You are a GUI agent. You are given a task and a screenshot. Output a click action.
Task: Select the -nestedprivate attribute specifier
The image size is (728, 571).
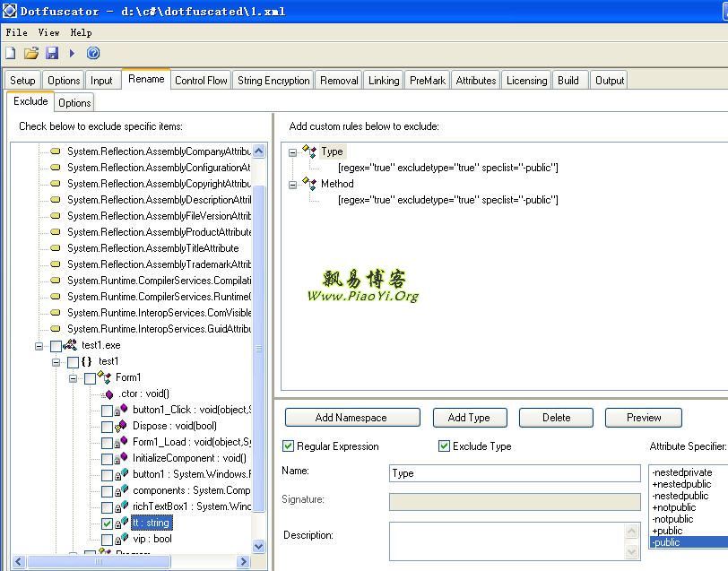coord(682,472)
